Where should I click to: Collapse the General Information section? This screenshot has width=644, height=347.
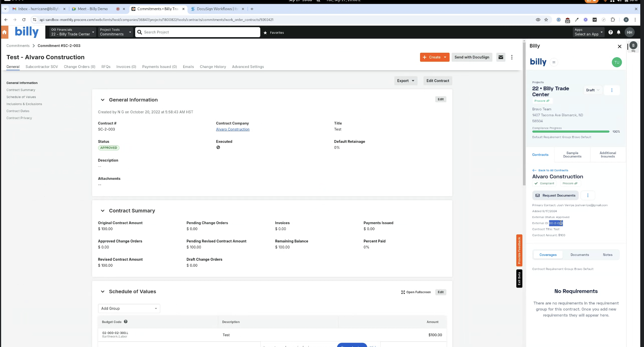[103, 100]
